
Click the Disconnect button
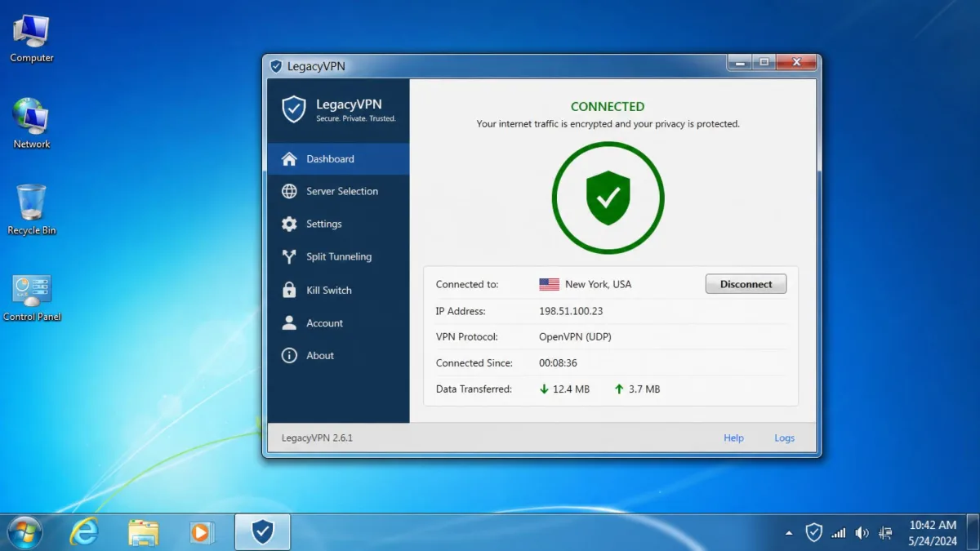[746, 284]
